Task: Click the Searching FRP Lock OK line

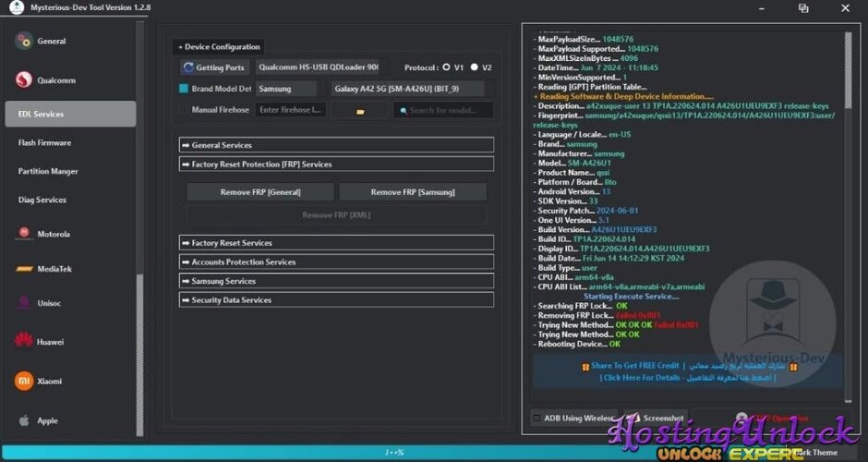Action: [580, 306]
